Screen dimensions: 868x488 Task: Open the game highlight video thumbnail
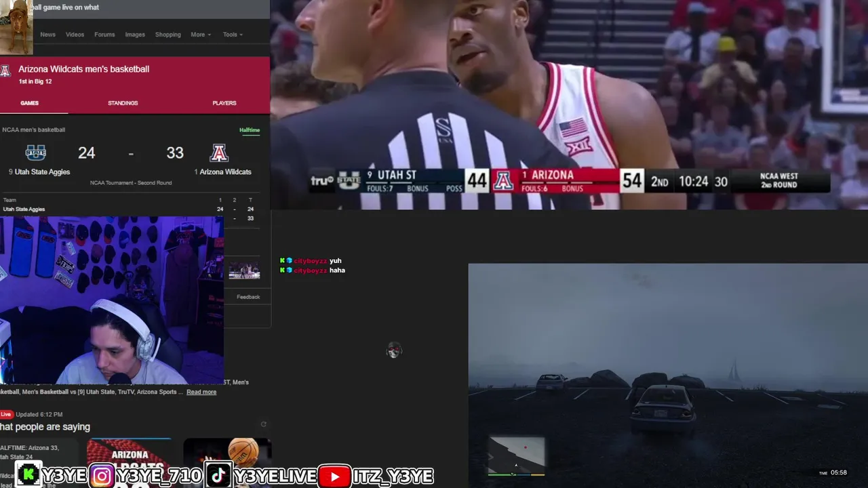pyautogui.click(x=244, y=271)
